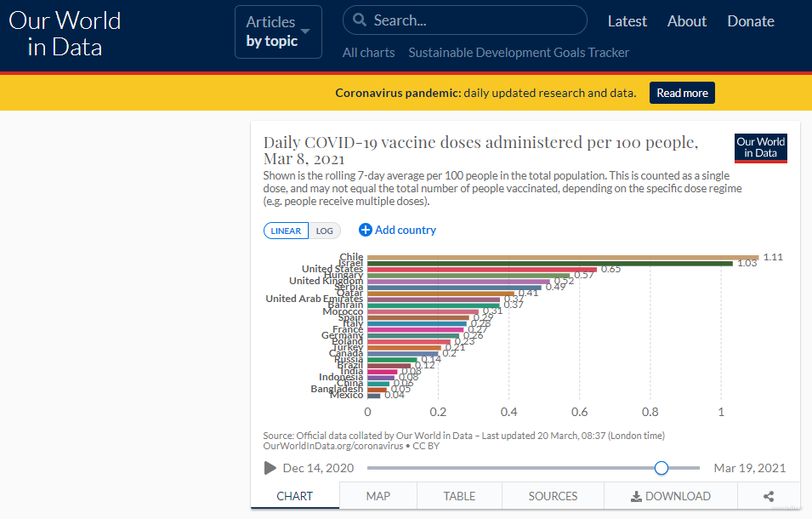Click the download arrow icon
The height and width of the screenshot is (519, 812).
pyautogui.click(x=636, y=496)
